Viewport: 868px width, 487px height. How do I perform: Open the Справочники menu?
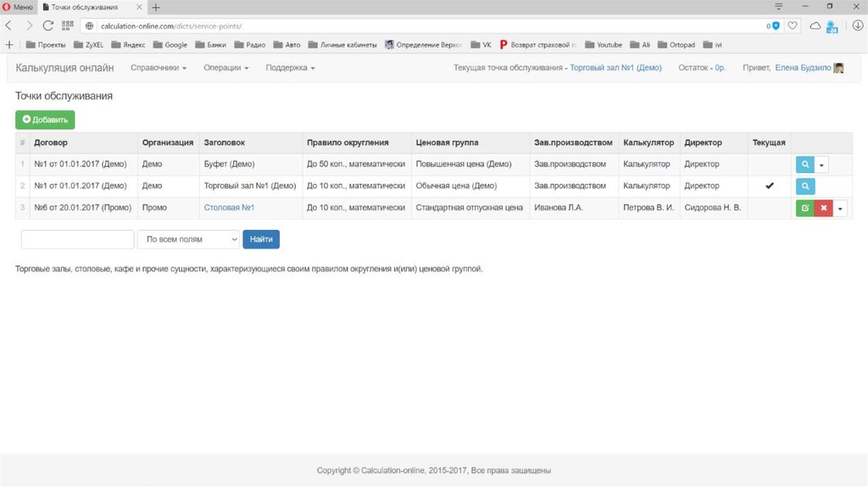(158, 68)
